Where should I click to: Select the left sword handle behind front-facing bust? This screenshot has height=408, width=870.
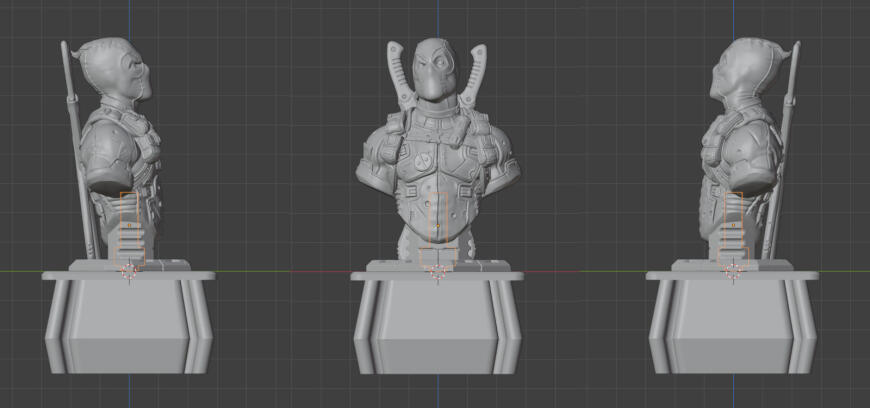[401, 74]
